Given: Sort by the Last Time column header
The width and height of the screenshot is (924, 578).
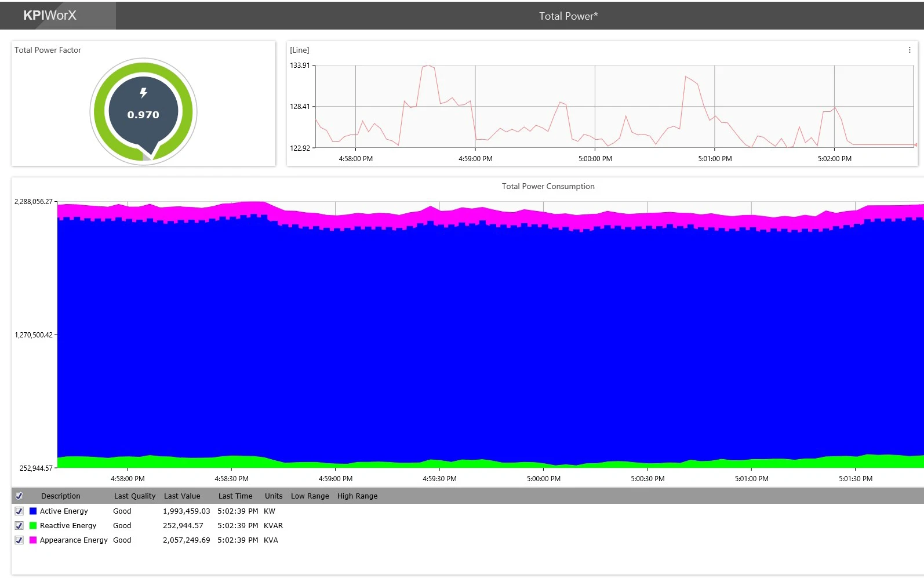Looking at the screenshot, I should [235, 496].
